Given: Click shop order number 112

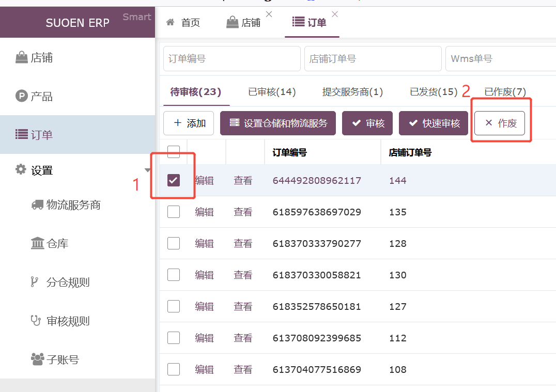Looking at the screenshot, I should [x=397, y=338].
